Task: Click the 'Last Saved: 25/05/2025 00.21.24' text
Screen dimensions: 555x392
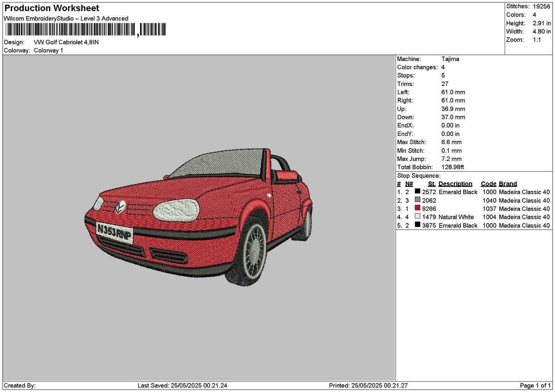Action: tap(182, 385)
